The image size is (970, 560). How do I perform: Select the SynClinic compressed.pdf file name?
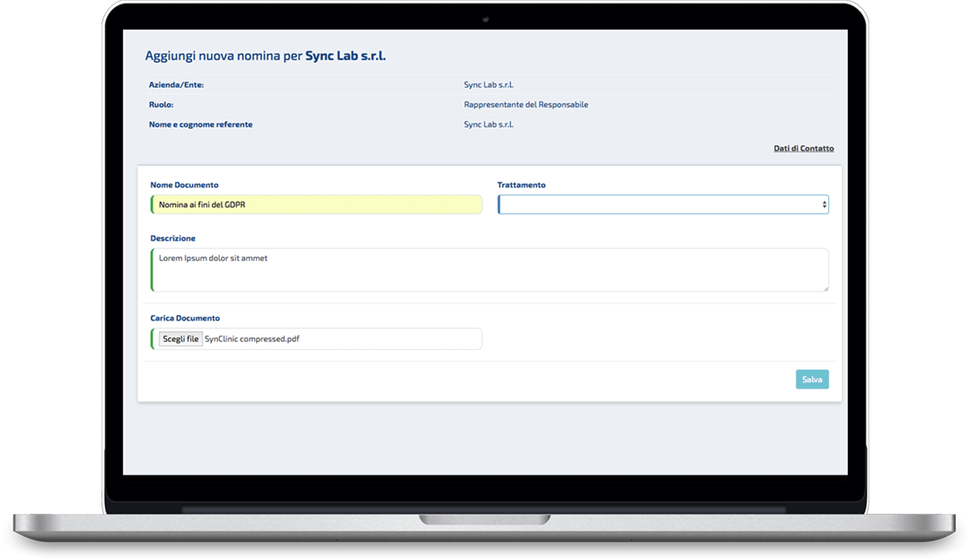click(x=251, y=338)
